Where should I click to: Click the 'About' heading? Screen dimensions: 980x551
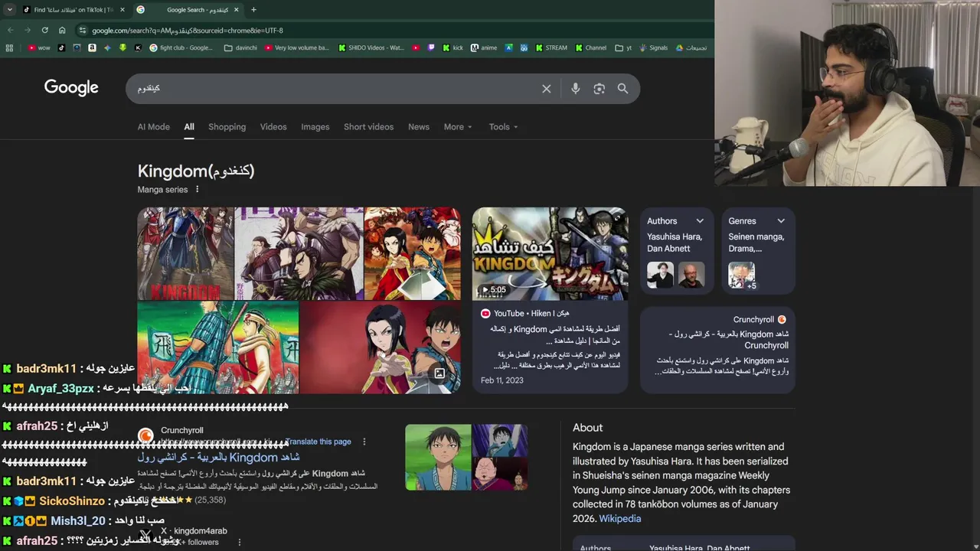click(x=587, y=428)
